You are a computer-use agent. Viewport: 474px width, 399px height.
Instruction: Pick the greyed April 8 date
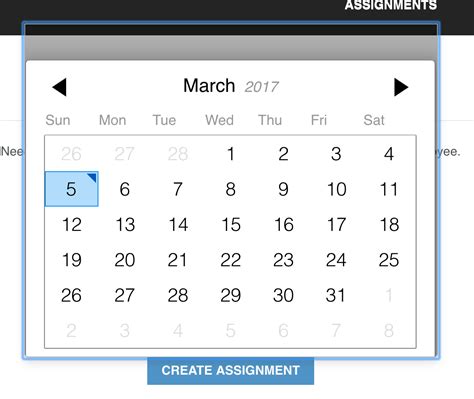click(x=389, y=330)
